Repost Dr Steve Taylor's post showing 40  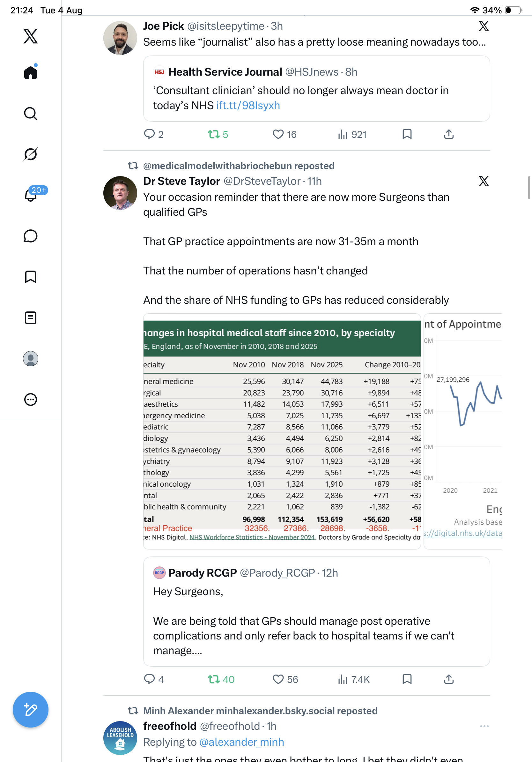click(221, 679)
